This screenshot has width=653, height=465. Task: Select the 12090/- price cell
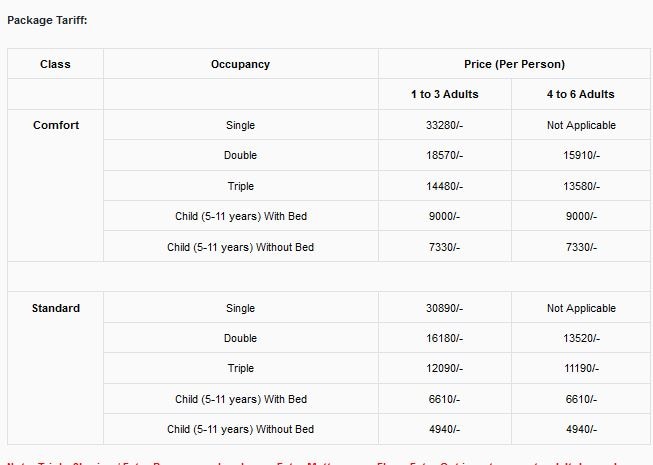(443, 369)
